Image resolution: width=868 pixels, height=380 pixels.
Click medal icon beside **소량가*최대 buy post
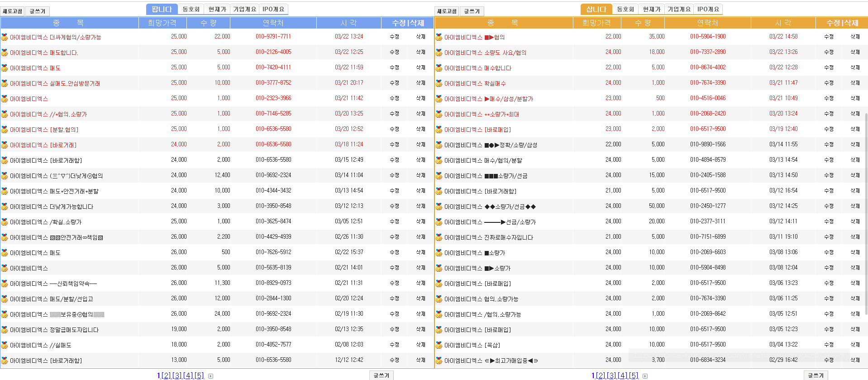coord(439,114)
